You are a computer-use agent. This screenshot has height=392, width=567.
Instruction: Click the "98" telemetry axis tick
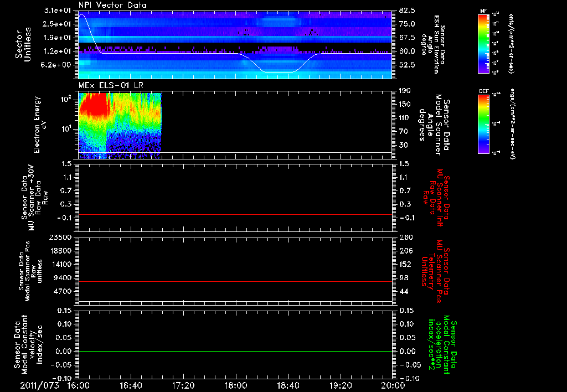click(403, 278)
